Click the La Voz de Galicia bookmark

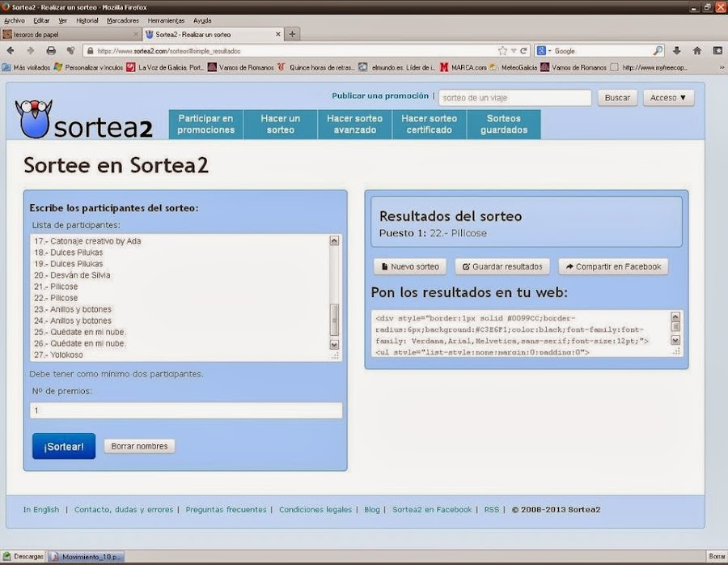(165, 67)
